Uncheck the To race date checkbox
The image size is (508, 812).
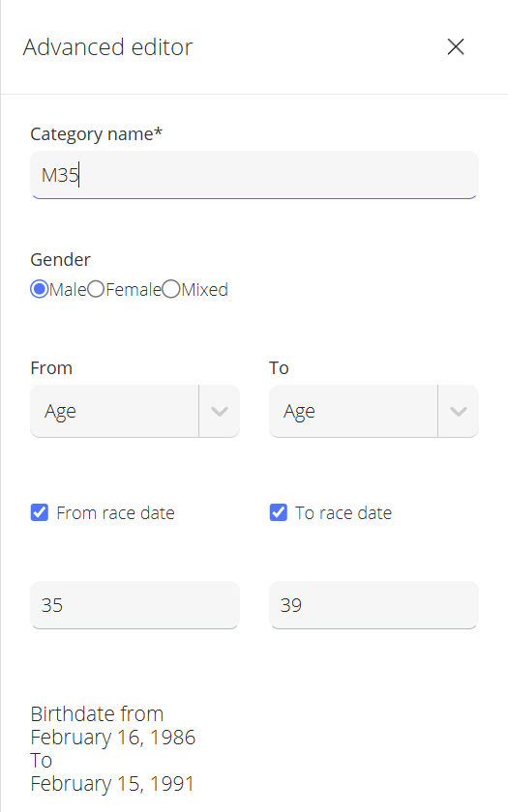tap(279, 512)
